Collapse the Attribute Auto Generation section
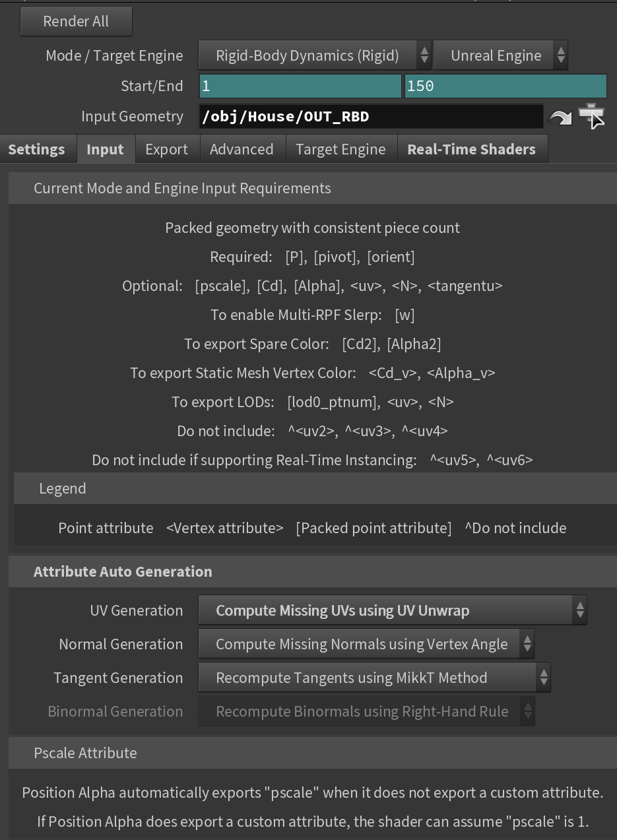This screenshot has width=617, height=840. click(313, 571)
